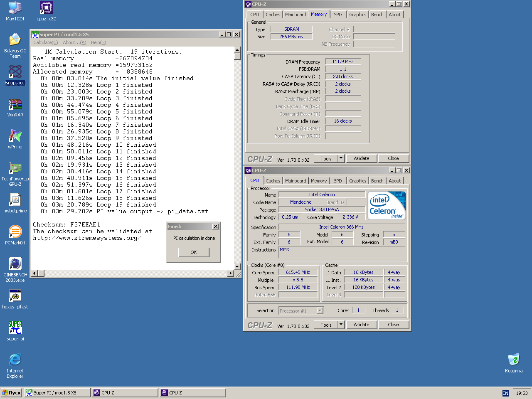Open Memory tab in bottom CPU-Z window
This screenshot has height=399, width=532.
(319, 181)
